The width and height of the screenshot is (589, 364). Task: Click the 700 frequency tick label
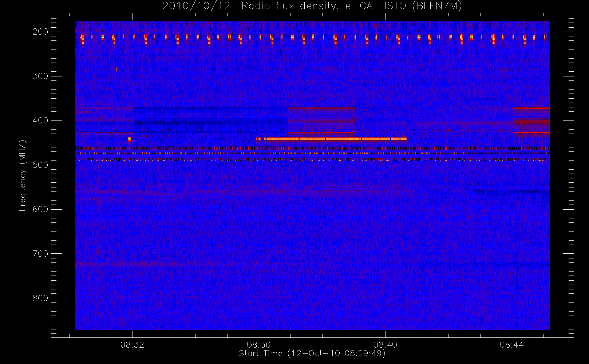point(40,254)
